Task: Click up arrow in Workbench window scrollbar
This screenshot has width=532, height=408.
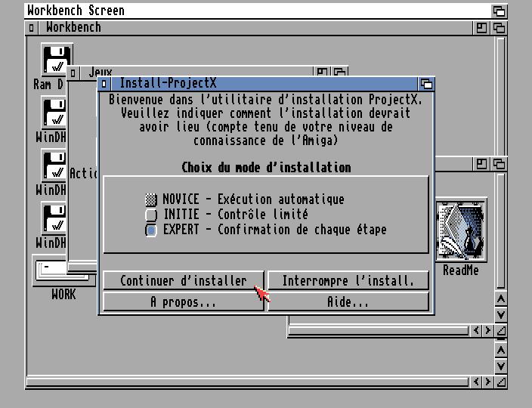Action: coord(501,351)
